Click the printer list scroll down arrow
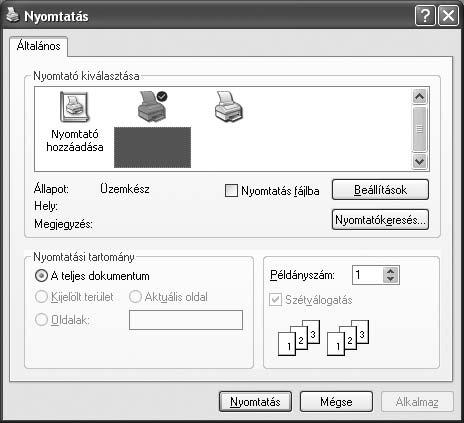This screenshot has width=464, height=423. click(x=419, y=162)
